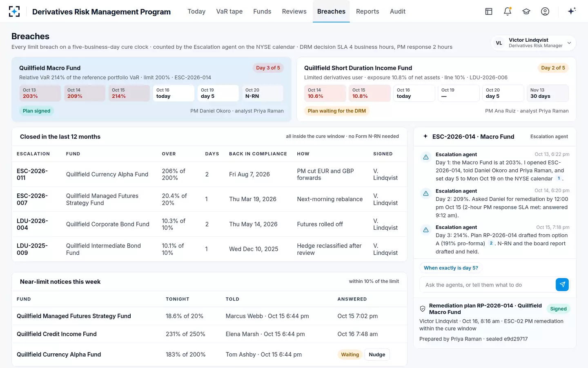Open escalation LDU-2026-004 row
588x368 pixels.
(x=209, y=224)
